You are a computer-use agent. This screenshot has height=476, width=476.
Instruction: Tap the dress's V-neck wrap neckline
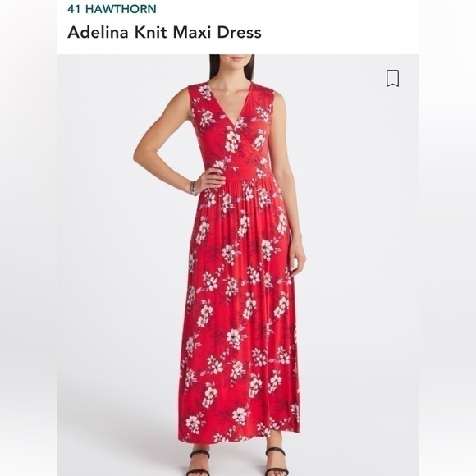click(234, 121)
